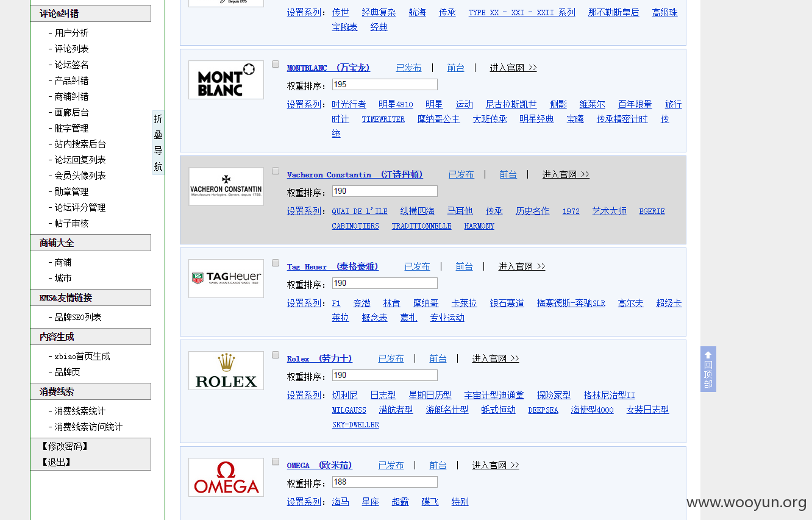
Task: Click 前台 link for Vacheron Constantin
Action: click(508, 174)
